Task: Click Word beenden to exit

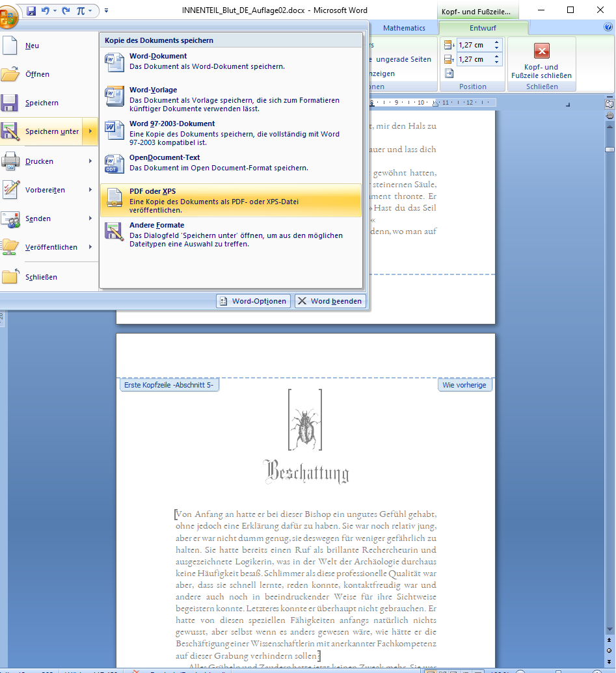Action: coord(330,301)
